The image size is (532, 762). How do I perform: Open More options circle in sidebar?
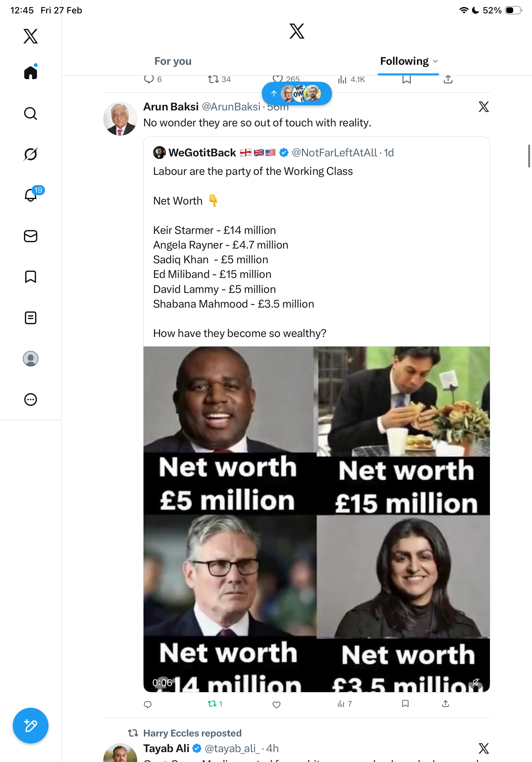coord(31,400)
